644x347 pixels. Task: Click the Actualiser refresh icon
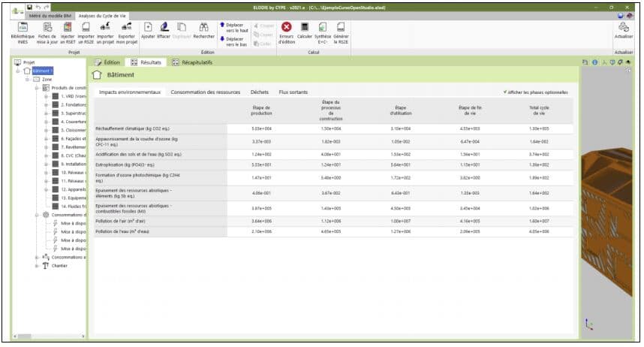[623, 29]
